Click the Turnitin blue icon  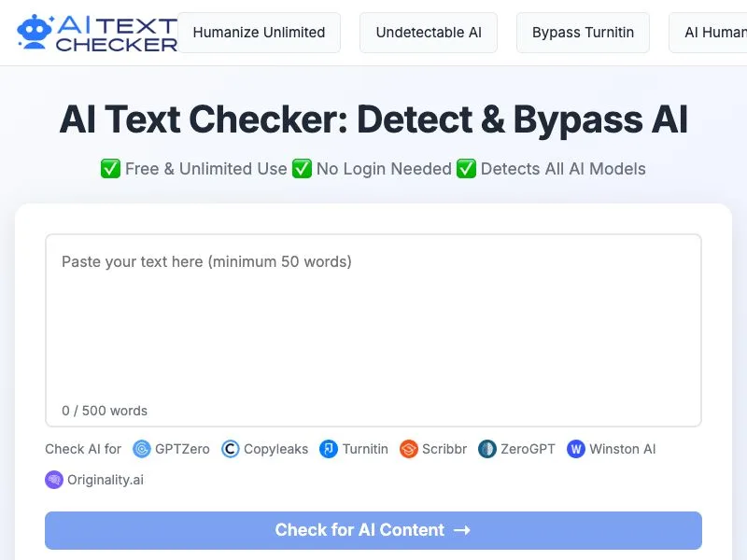(x=329, y=449)
